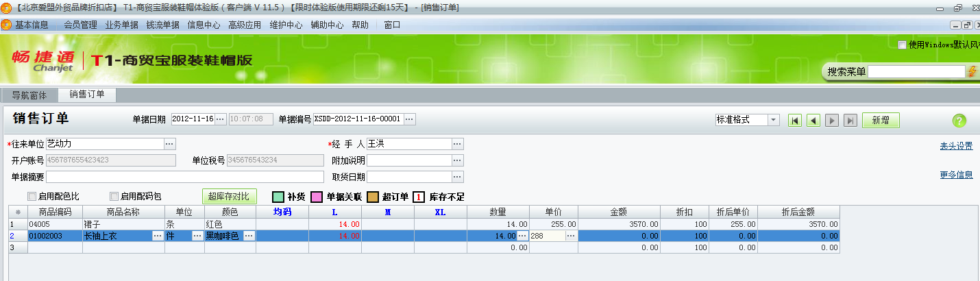Click the orange 超订单 color swatch
Screen dimensions: 980x281
[373, 197]
